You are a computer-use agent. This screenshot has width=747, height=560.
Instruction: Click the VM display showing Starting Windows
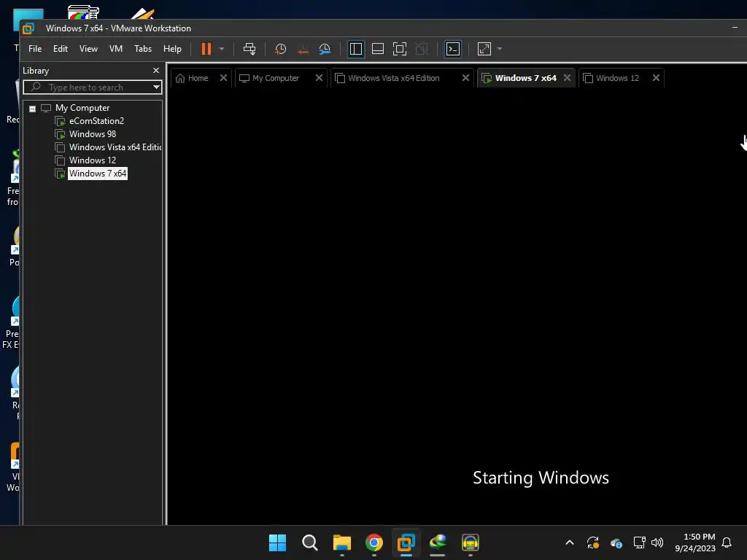tap(457, 307)
